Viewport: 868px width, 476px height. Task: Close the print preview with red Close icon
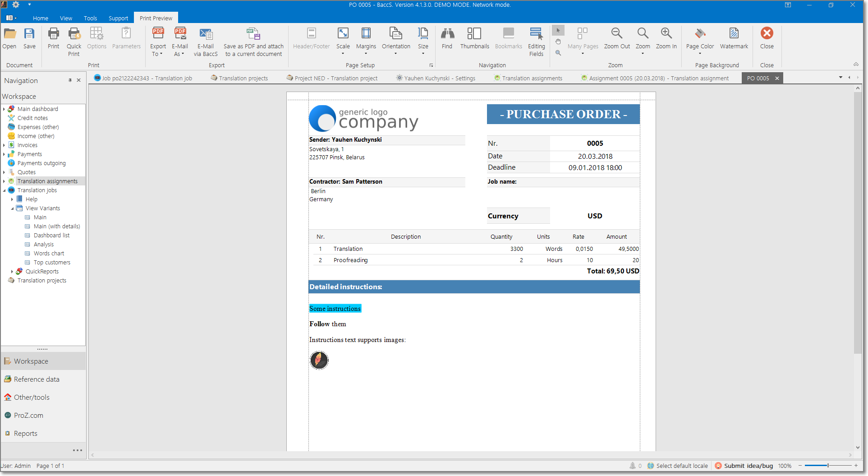coord(767,38)
